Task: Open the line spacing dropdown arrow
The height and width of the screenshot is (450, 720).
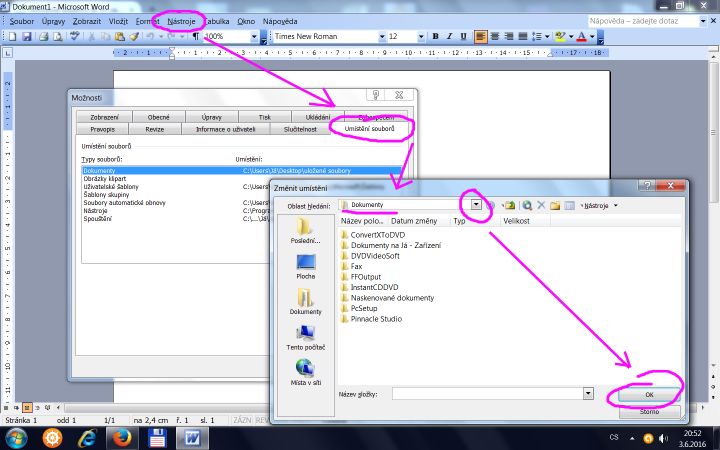Action: [547, 36]
